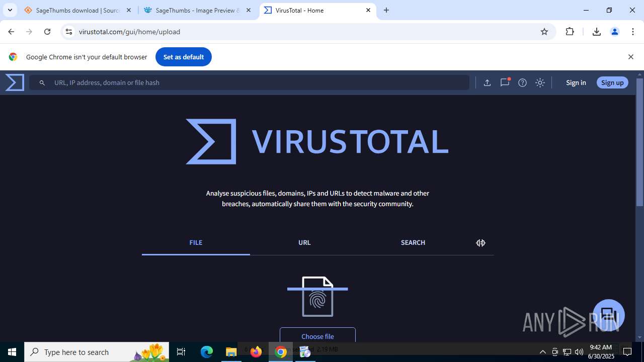Dismiss the default browser infobar

[630, 57]
